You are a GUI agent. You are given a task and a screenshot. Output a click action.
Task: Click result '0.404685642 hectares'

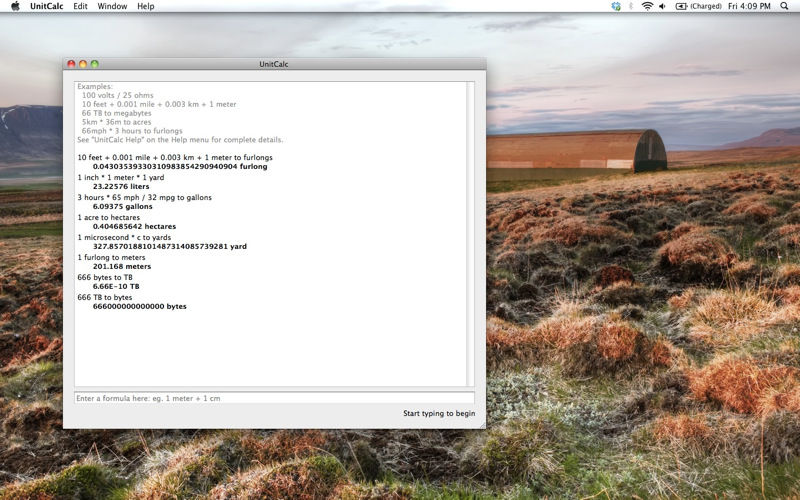[x=134, y=226]
